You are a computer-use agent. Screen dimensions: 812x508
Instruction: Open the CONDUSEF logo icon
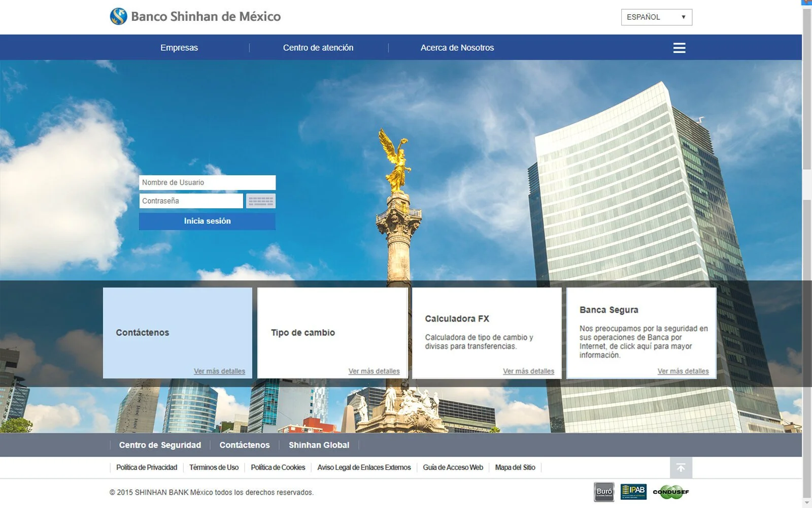[x=671, y=492]
